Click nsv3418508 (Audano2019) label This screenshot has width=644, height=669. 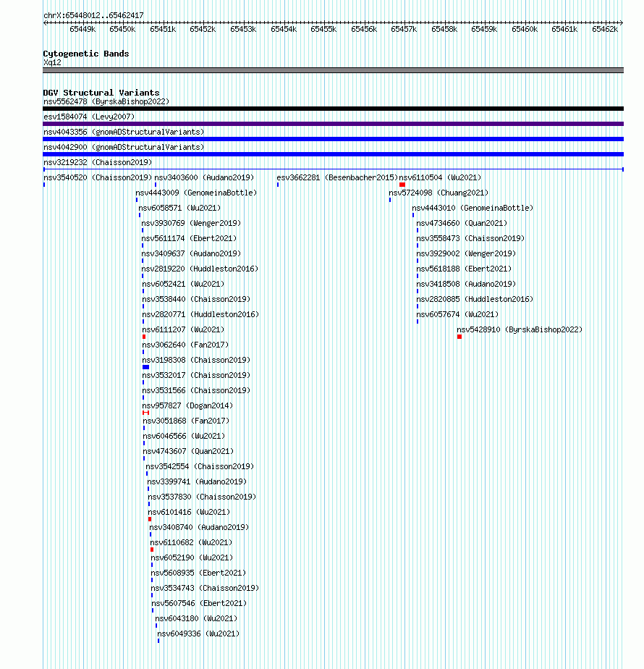[466, 284]
